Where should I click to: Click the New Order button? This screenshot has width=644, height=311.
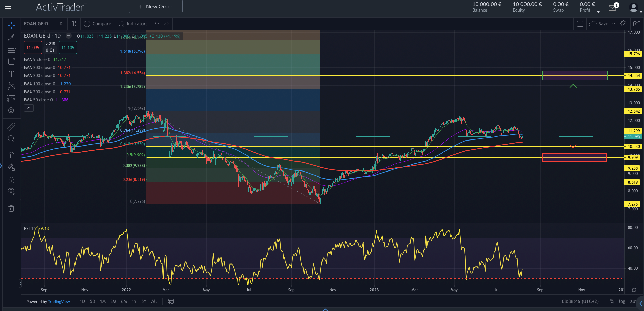point(156,7)
